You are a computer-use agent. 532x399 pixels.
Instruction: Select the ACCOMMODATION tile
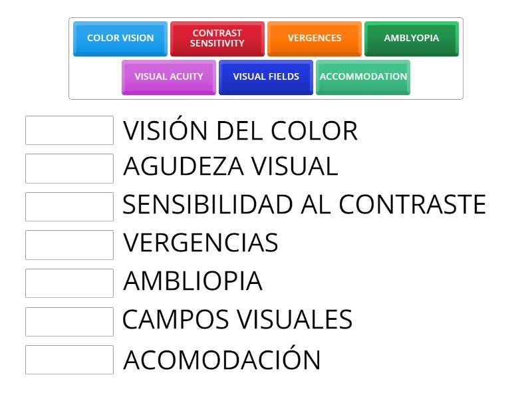point(362,76)
